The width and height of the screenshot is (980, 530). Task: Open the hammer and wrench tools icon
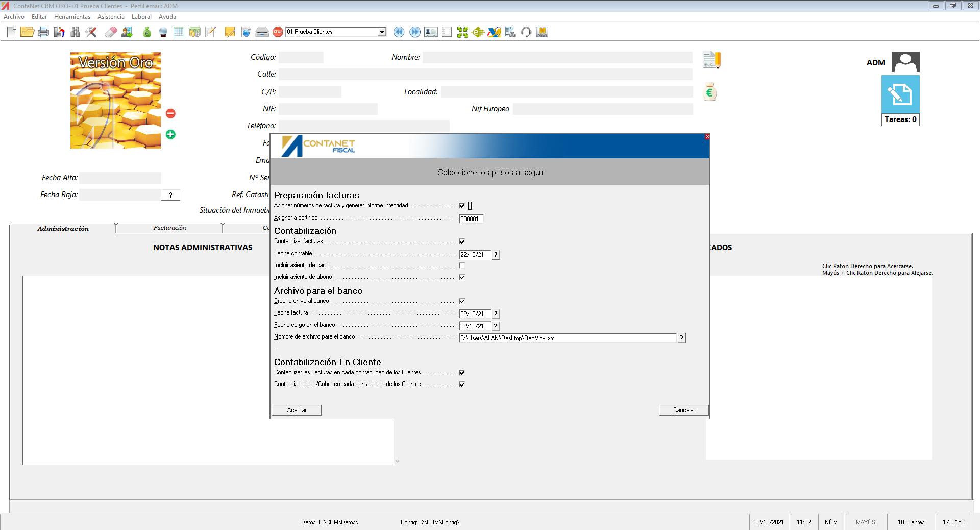91,32
